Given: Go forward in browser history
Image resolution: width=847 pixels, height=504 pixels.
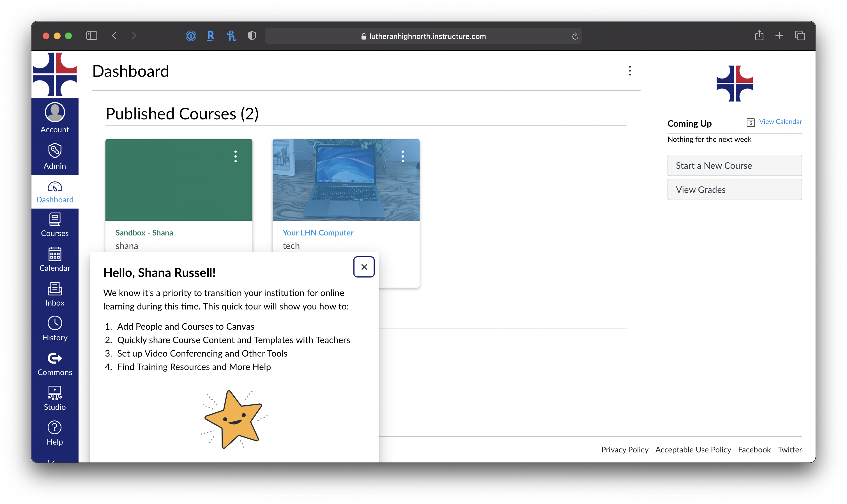Looking at the screenshot, I should (134, 36).
